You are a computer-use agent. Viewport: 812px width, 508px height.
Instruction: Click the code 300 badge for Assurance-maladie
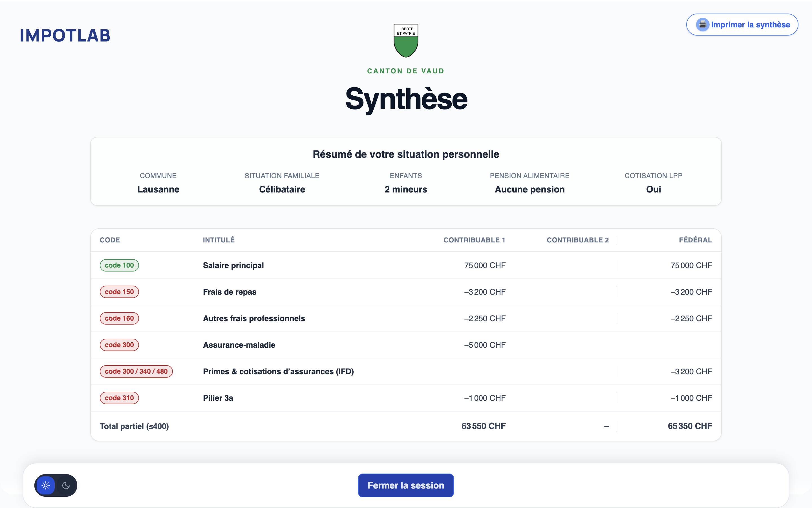(x=119, y=345)
